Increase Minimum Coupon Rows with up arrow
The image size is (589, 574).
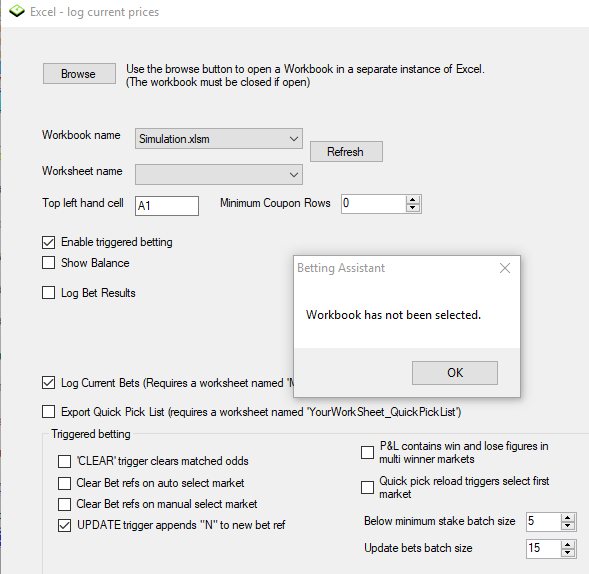[x=413, y=200]
